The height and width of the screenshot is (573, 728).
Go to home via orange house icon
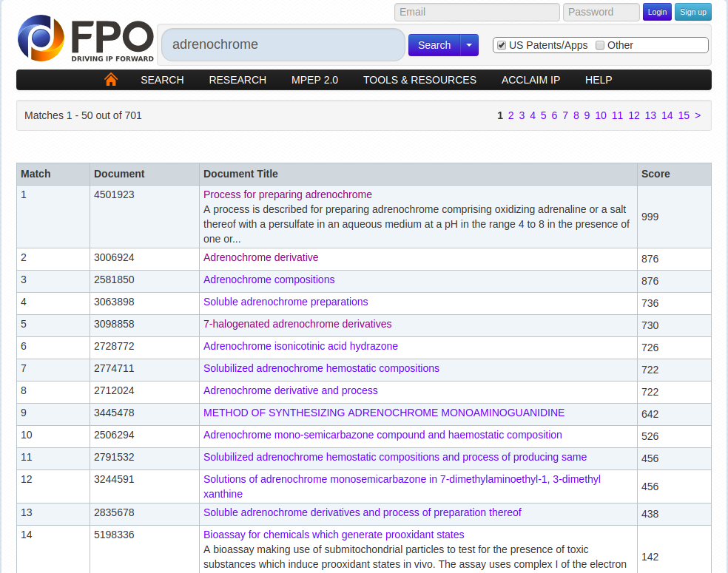point(111,80)
